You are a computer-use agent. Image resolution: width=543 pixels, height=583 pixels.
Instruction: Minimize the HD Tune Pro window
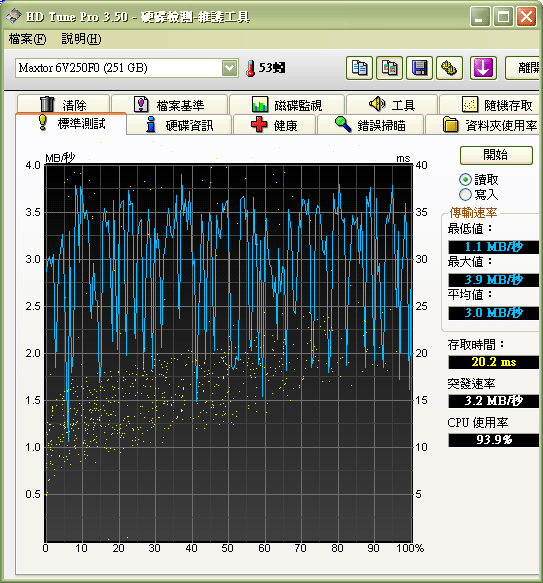(479, 17)
